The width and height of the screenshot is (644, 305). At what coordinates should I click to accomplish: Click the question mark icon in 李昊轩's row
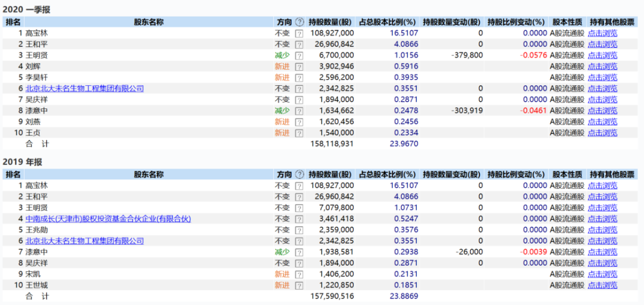point(299,78)
